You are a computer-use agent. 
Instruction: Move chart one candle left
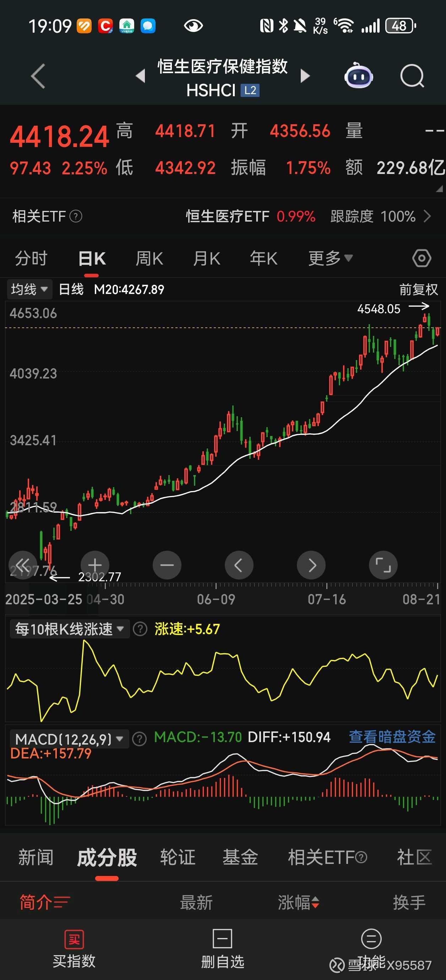point(239,565)
